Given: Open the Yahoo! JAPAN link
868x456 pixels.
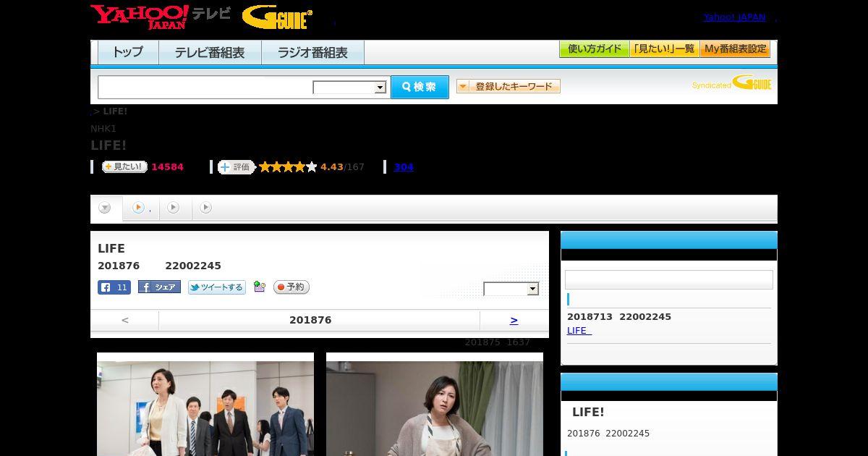Looking at the screenshot, I should 734,17.
